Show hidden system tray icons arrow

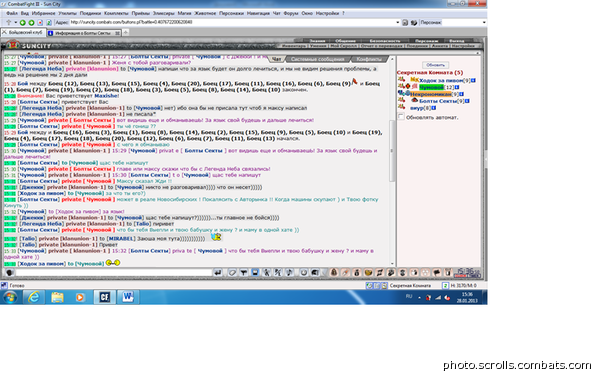pos(419,297)
